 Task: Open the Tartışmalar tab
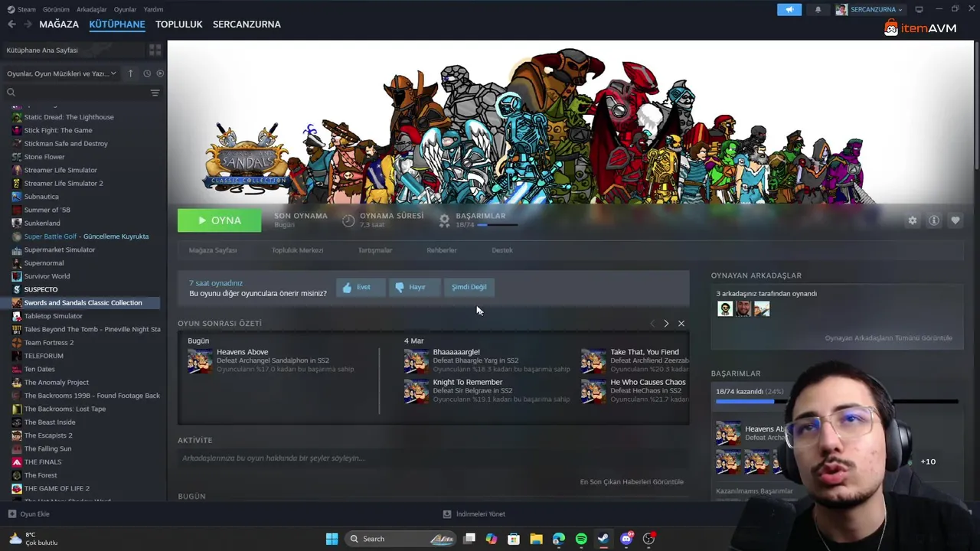coord(375,250)
